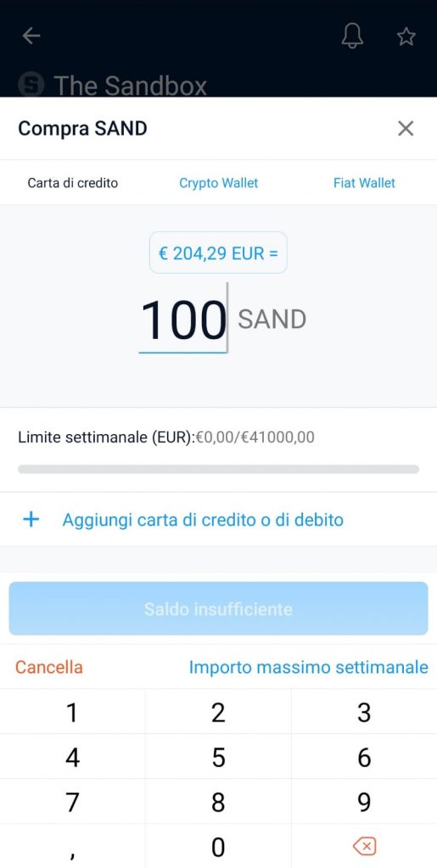Switch to Fiat Wallet tab
Image resolution: width=437 pixels, height=868 pixels.
pos(364,183)
